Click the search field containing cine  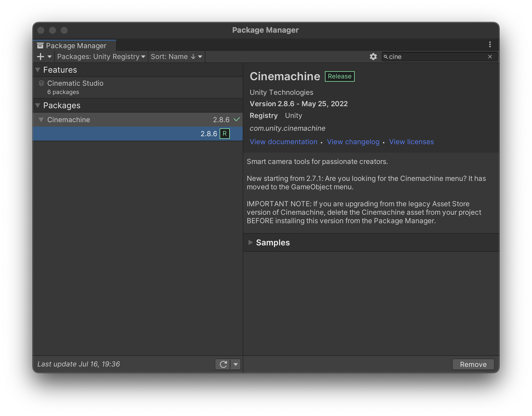440,57
